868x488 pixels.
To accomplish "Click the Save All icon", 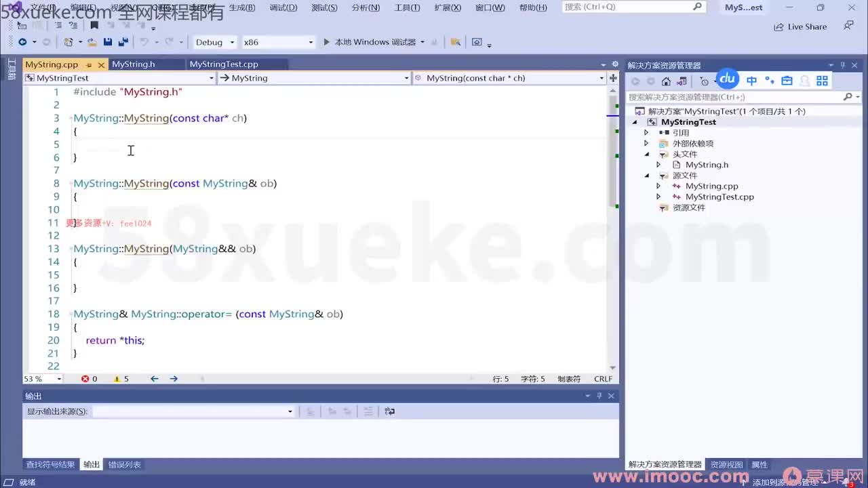I will click(123, 42).
